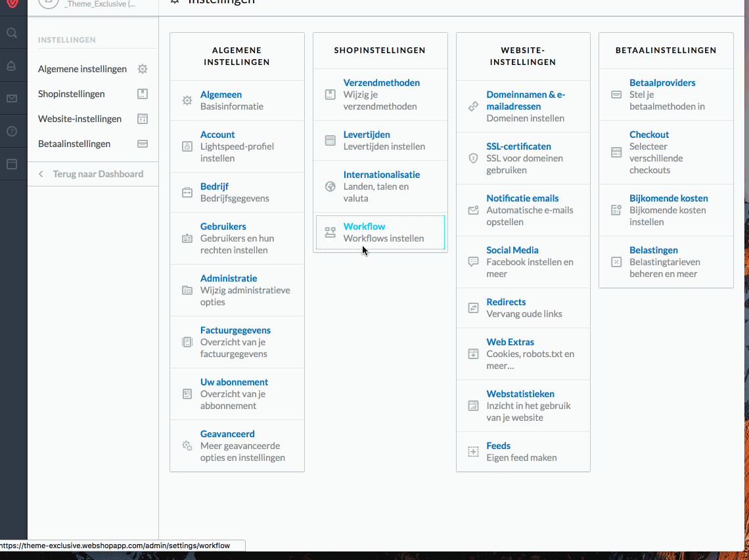This screenshot has width=749, height=560.
Task: Open the Bedrijf link
Action: [214, 186]
